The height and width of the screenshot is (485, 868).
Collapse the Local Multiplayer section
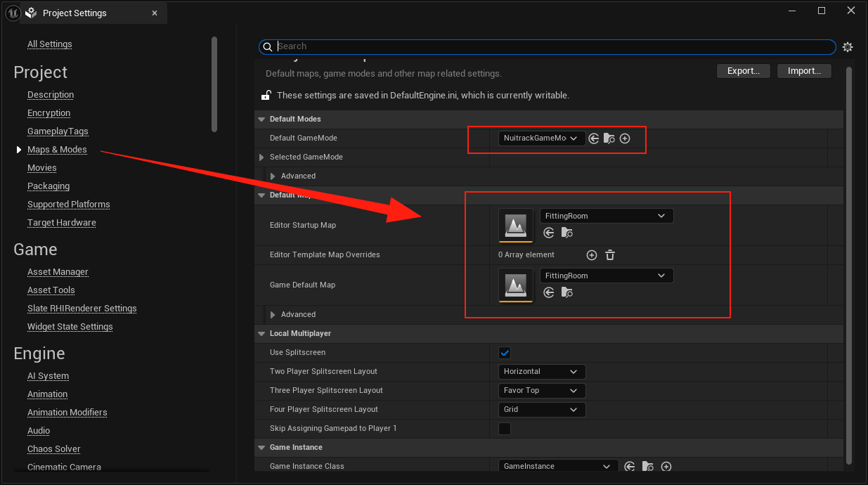(x=262, y=333)
